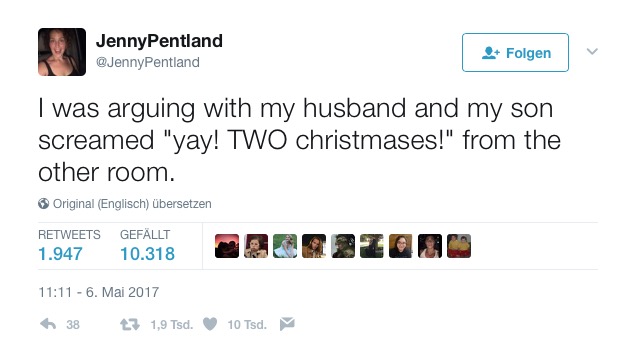The image size is (634, 362).
Task: Open tweet timestamp 11:11 - 6. Mai 2017
Action: pyautogui.click(x=99, y=292)
